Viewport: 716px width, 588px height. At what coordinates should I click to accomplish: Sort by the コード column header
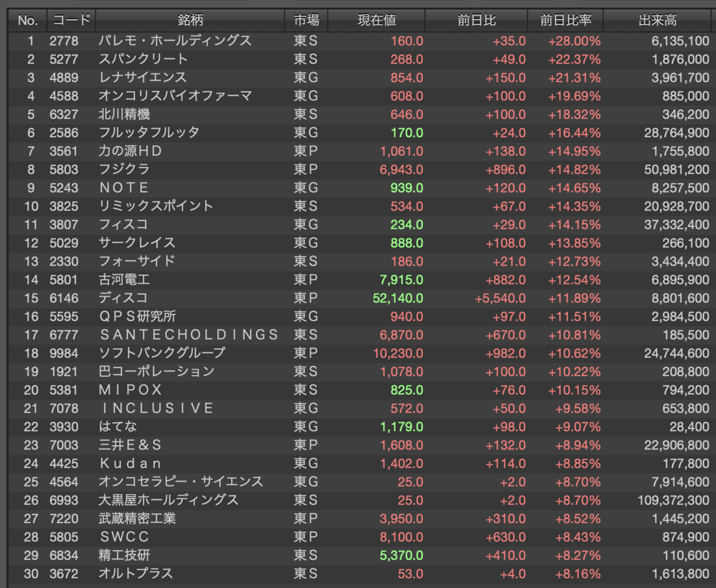tap(71, 20)
